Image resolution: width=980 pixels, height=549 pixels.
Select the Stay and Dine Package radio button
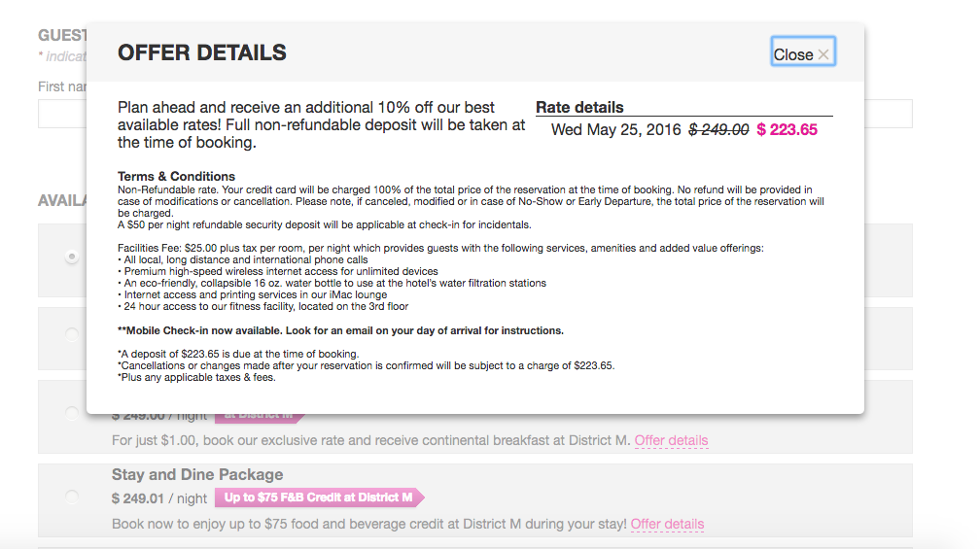tap(72, 498)
